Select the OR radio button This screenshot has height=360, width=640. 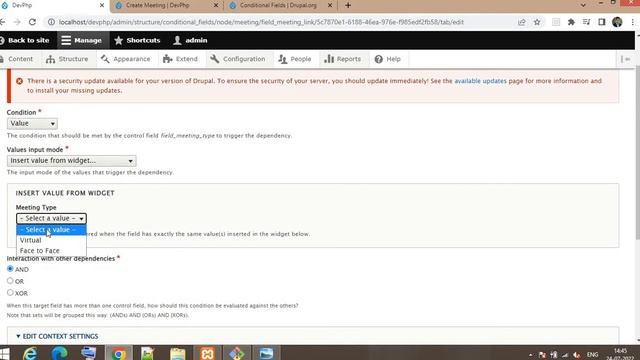tap(10, 280)
